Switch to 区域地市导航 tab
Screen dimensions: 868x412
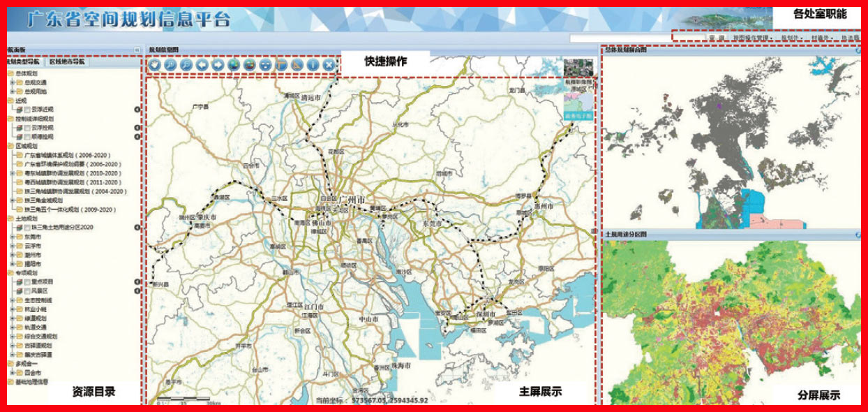tap(67, 62)
